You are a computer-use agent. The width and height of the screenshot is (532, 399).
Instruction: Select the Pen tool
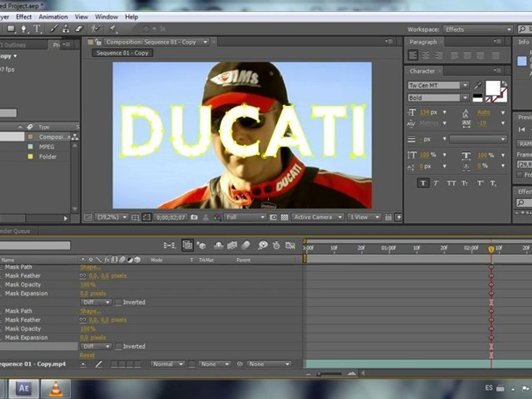[x=23, y=29]
